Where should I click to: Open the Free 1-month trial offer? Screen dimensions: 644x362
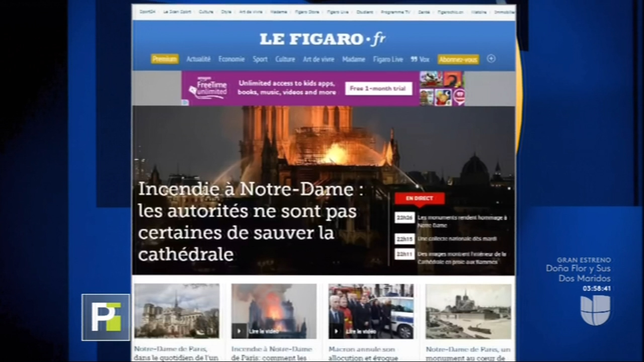point(378,88)
